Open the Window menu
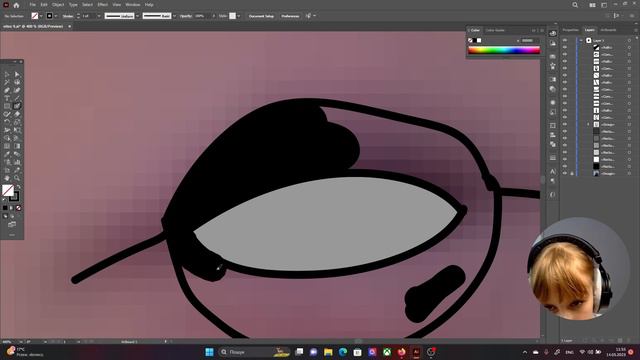Viewport: 640px width, 360px height. (133, 5)
